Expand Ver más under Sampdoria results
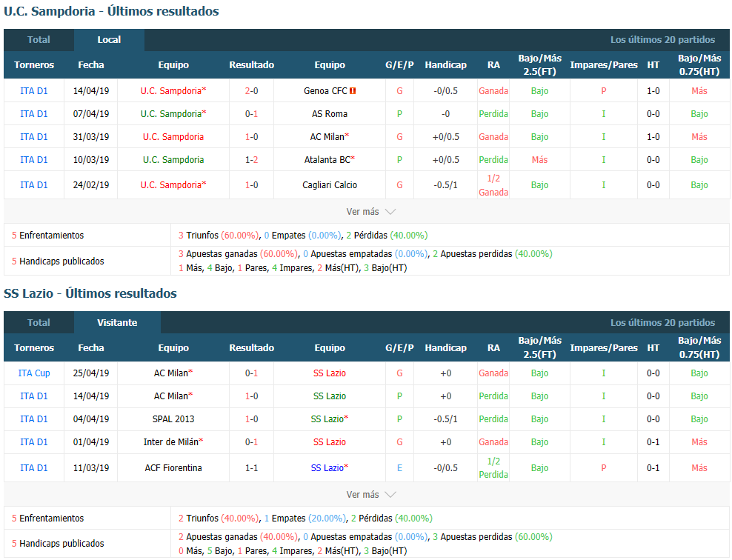Viewport: 732px width, 560px height. pos(370,212)
